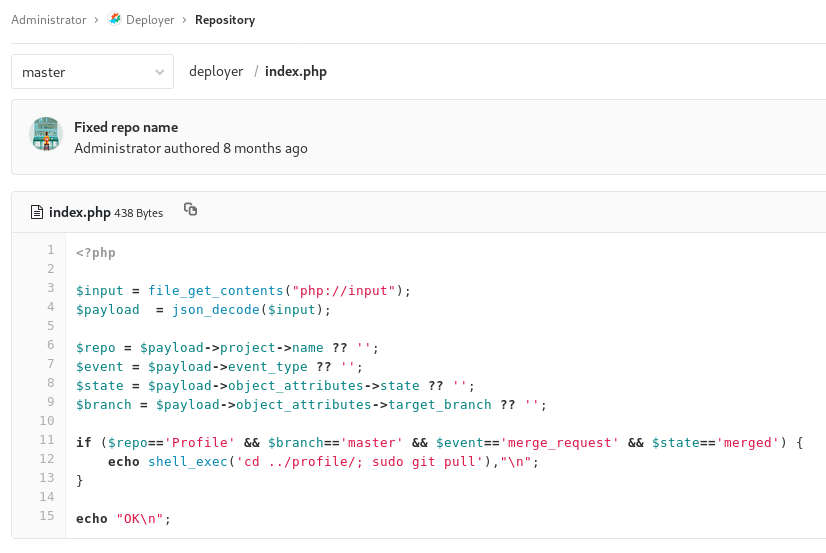Click Administrator author name in commit info

click(x=117, y=148)
